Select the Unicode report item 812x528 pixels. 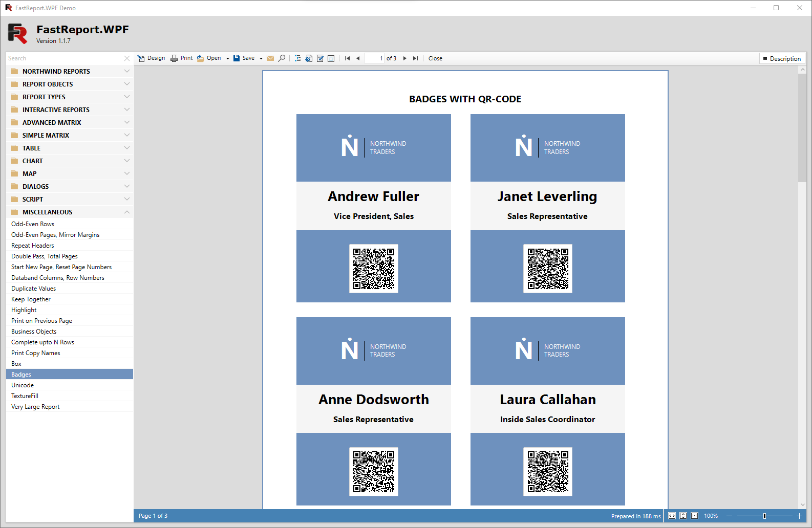[x=23, y=385]
